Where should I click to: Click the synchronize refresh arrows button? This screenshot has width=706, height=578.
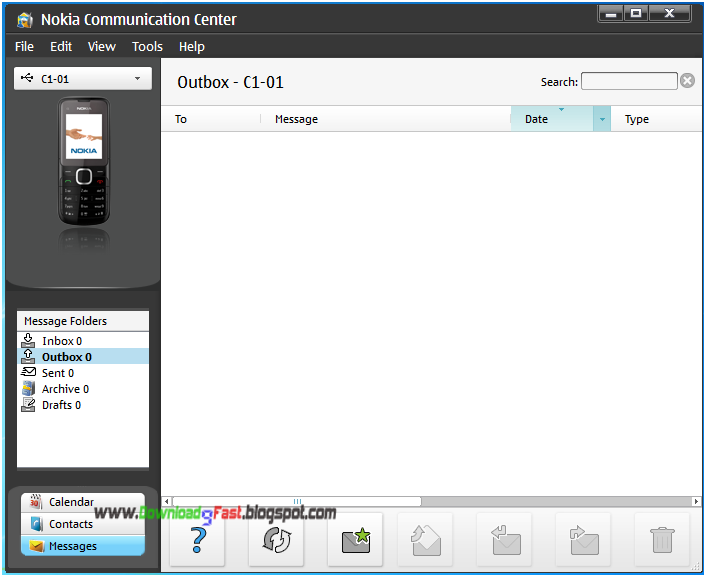click(276, 540)
